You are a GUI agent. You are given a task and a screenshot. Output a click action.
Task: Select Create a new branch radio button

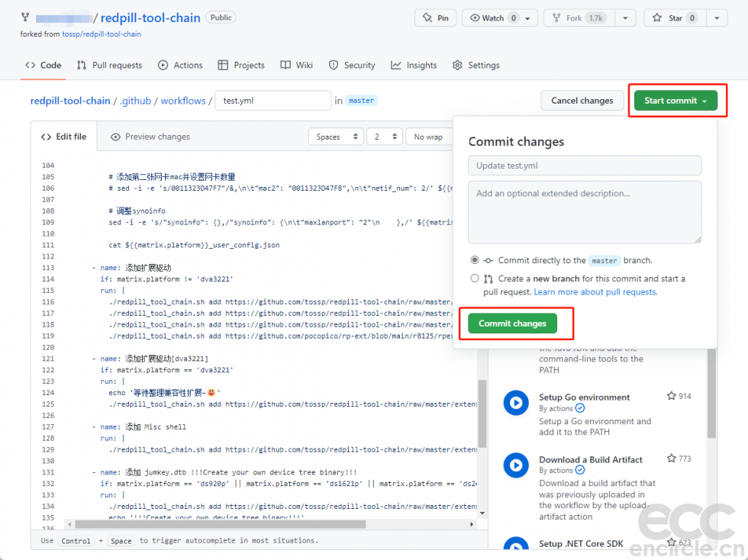tap(474, 278)
